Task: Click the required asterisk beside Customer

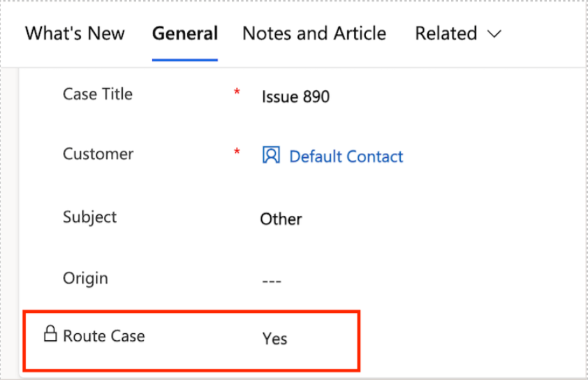Action: point(237,152)
